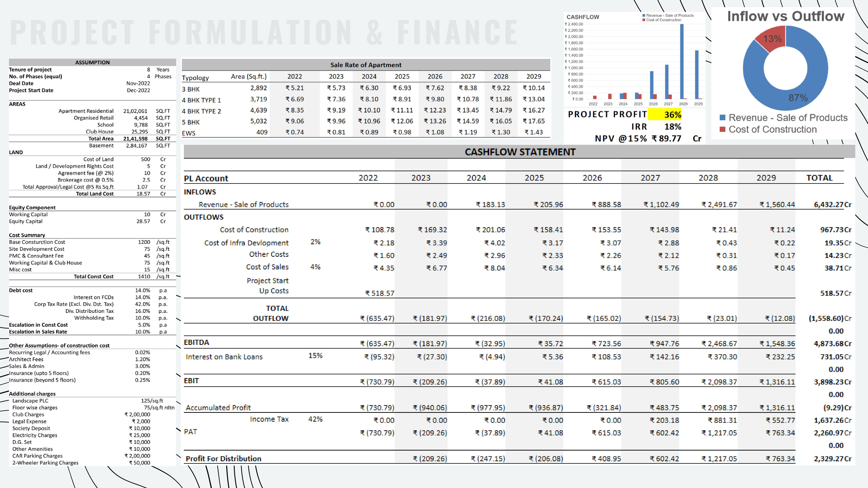Click the Sale Rate of Apartment table header
Image resolution: width=868 pixels, height=488 pixels.
pyautogui.click(x=366, y=65)
